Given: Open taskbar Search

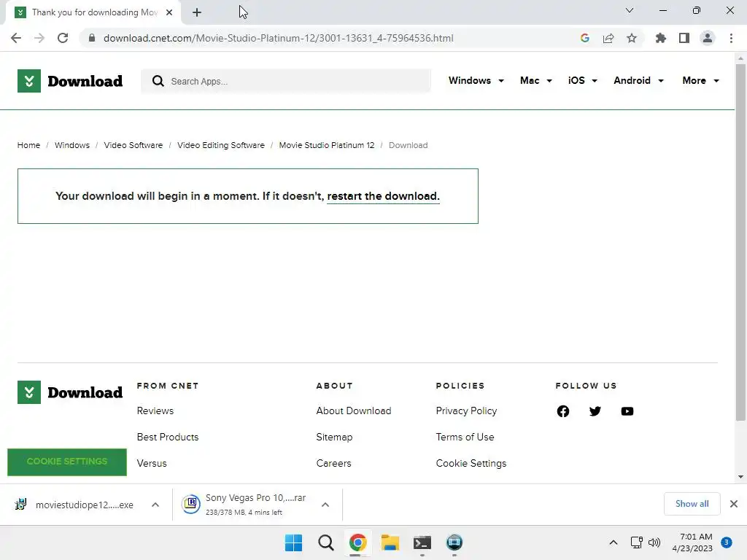Looking at the screenshot, I should [x=326, y=542].
